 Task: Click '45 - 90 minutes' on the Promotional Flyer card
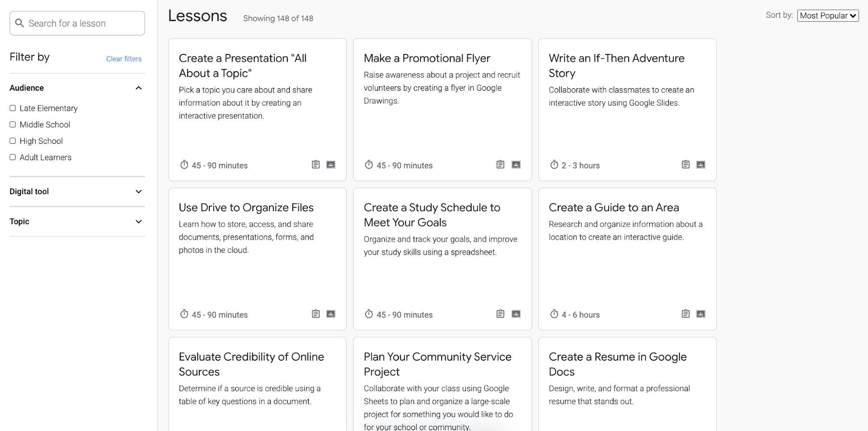point(405,166)
